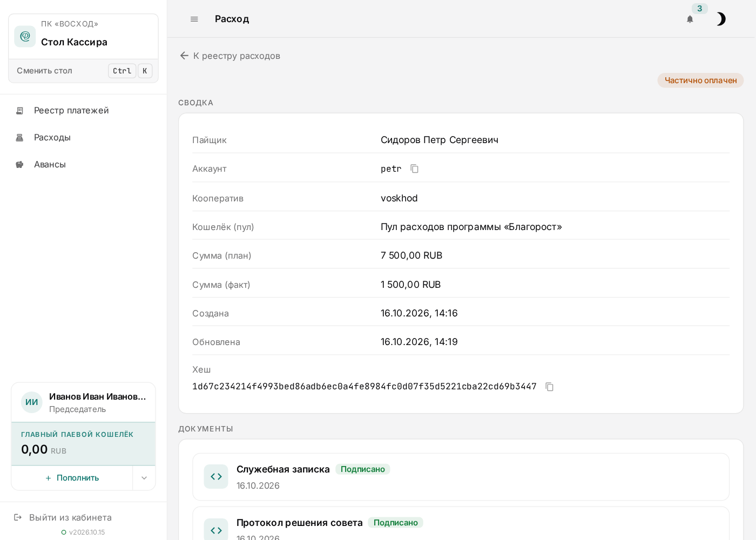Screen dimensions: 756x540
Task: Click the Авансы wallet icon
Action: coord(19,165)
